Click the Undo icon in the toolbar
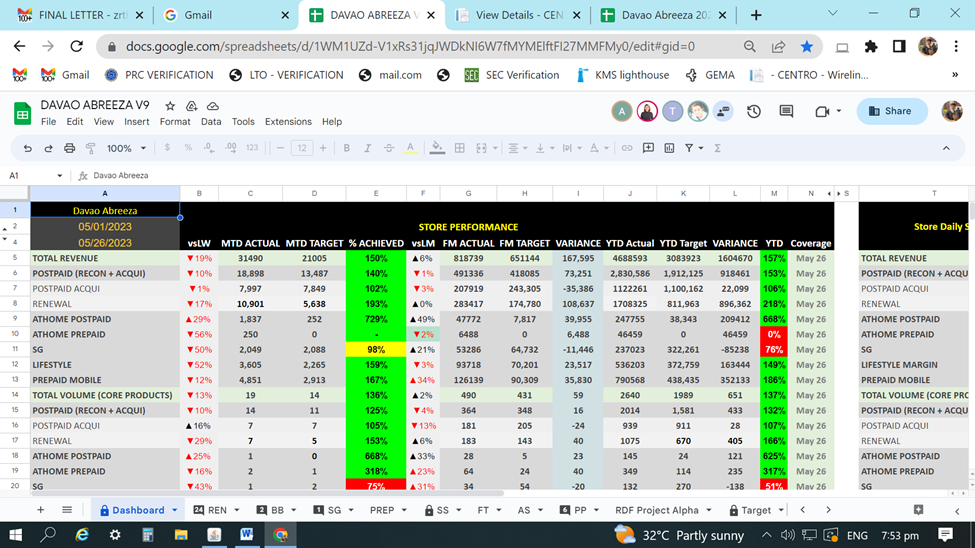Image resolution: width=975 pixels, height=548 pixels. 28,148
